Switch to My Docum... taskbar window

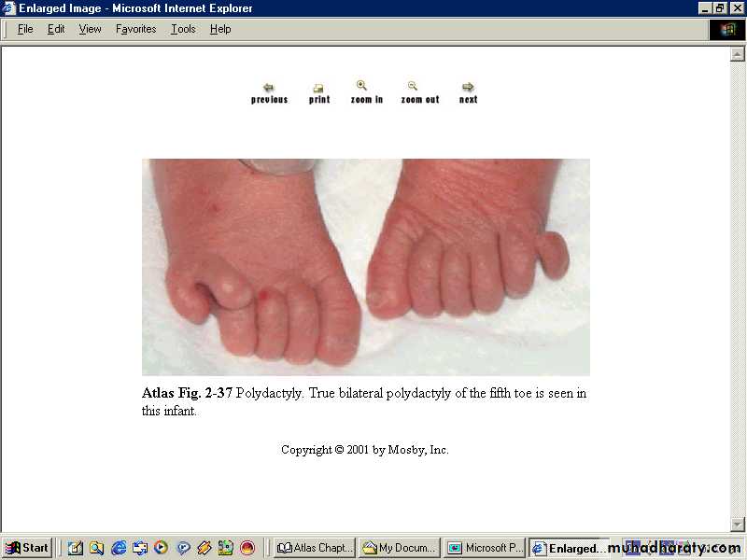coord(400,548)
